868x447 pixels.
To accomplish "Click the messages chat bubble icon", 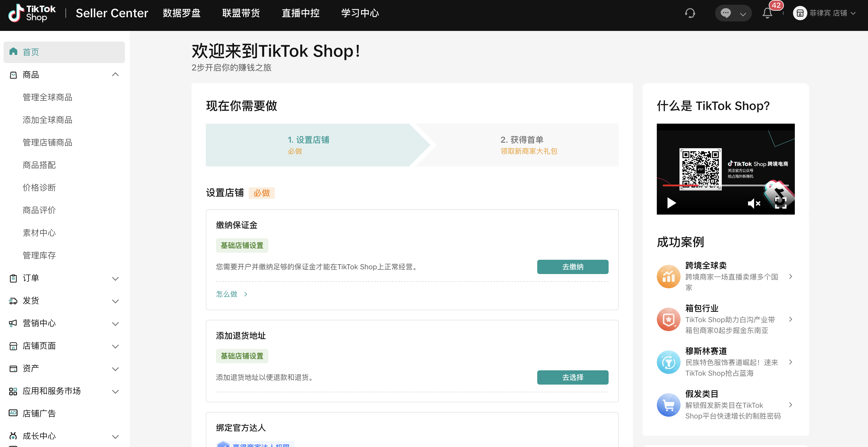I will pos(726,13).
